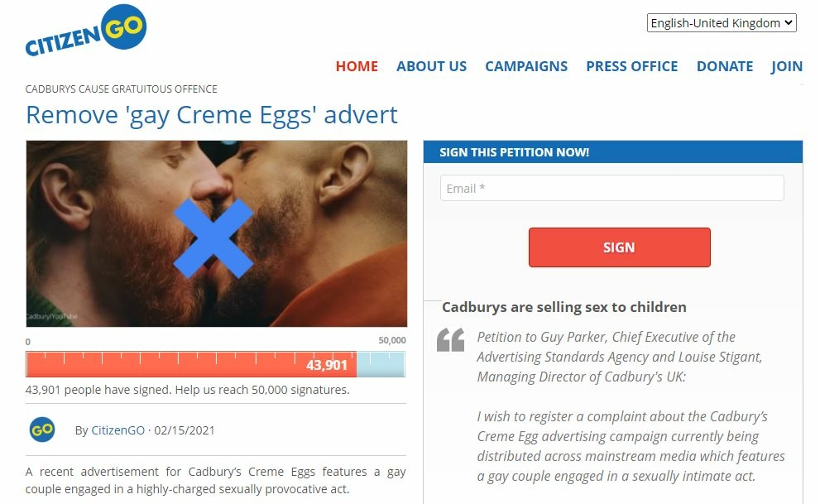Navigate to CAMPAIGNS

point(526,66)
